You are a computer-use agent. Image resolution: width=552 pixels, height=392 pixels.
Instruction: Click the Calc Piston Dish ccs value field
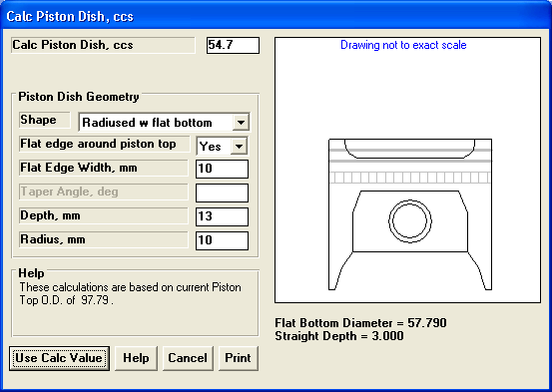tap(233, 45)
